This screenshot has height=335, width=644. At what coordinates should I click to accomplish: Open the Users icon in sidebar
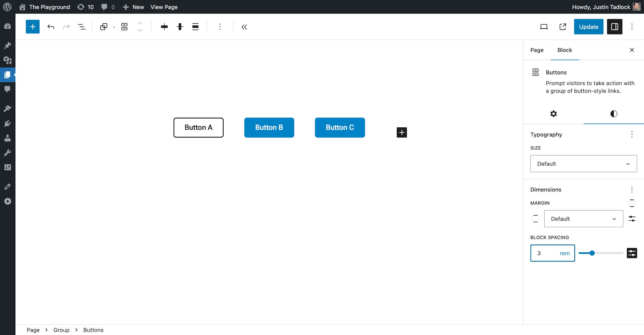(8, 138)
